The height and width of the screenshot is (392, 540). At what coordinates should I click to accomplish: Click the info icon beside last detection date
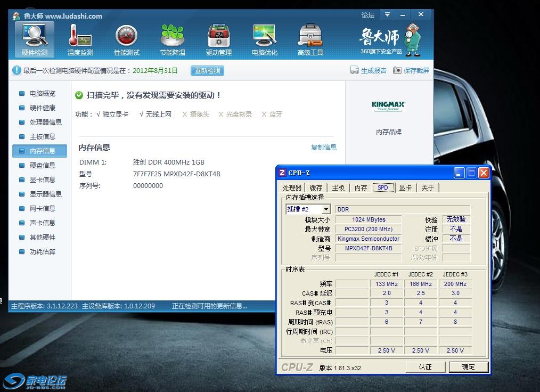[17, 70]
